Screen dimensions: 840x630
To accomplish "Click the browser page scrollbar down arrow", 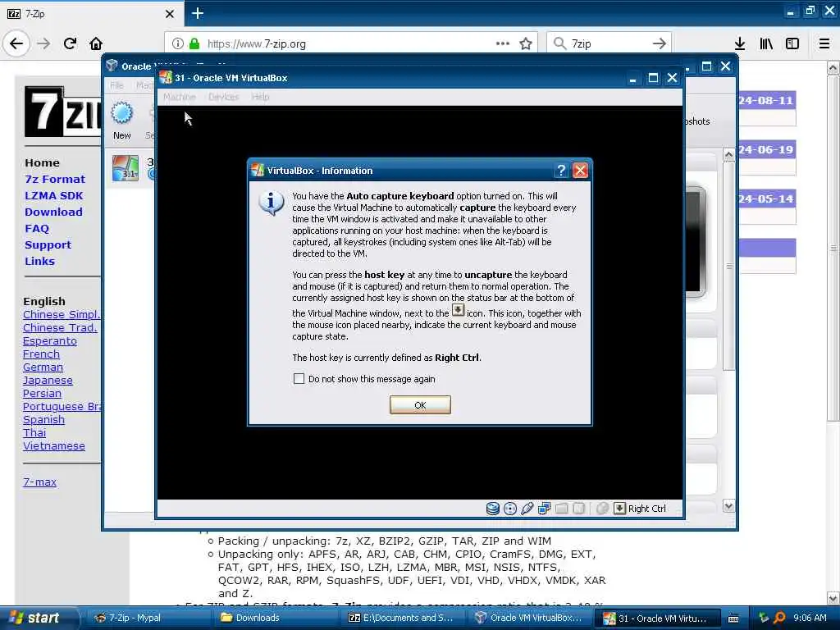I will click(x=833, y=598).
